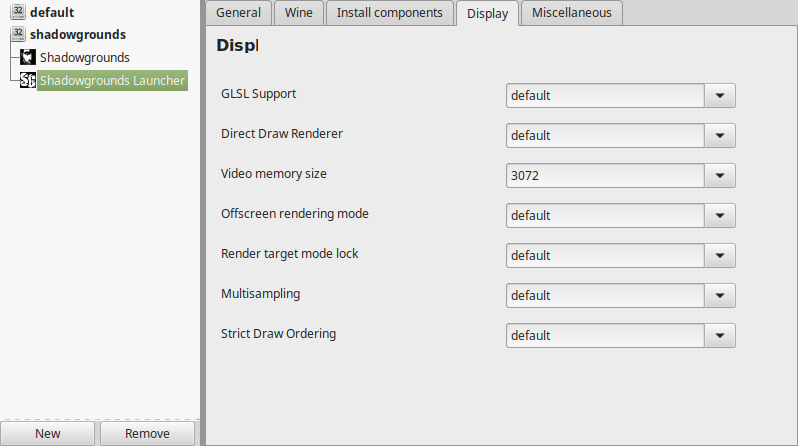The image size is (798, 446).
Task: Open the Miscellaneous tab
Action: [572, 13]
